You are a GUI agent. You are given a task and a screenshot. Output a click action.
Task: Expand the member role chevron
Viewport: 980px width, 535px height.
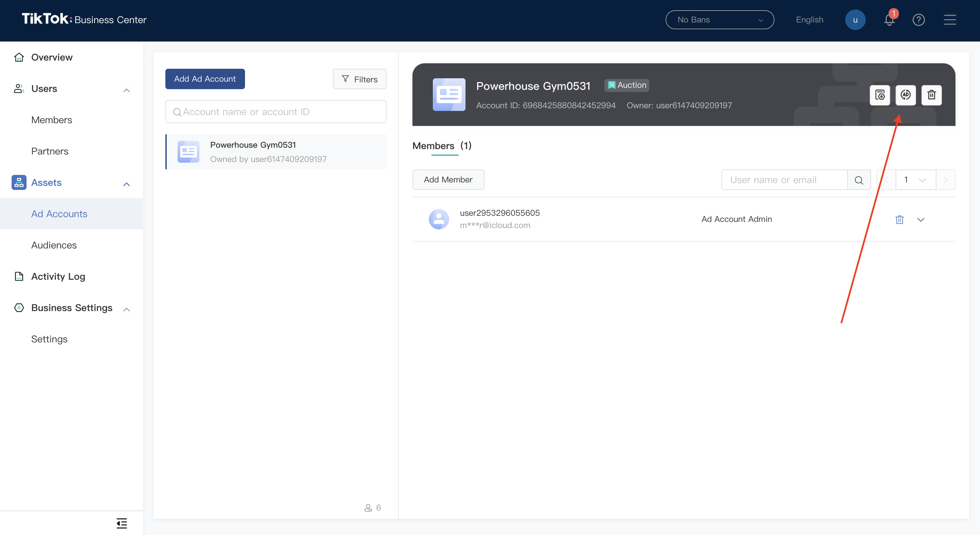921,220
